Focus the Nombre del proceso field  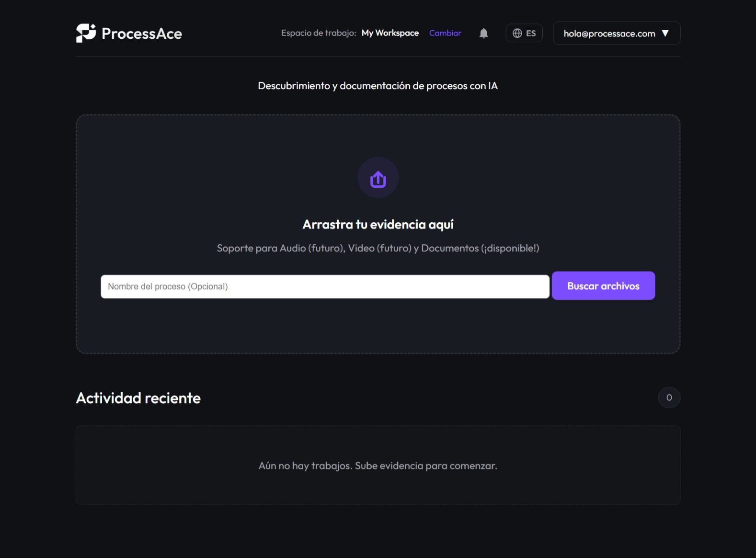(x=325, y=286)
